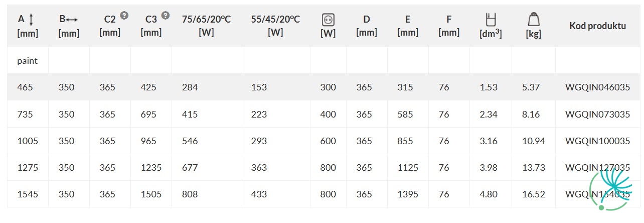Image resolution: width=644 pixels, height=223 pixels.
Task: Click the 10.94 weight value cell
Action: point(533,141)
